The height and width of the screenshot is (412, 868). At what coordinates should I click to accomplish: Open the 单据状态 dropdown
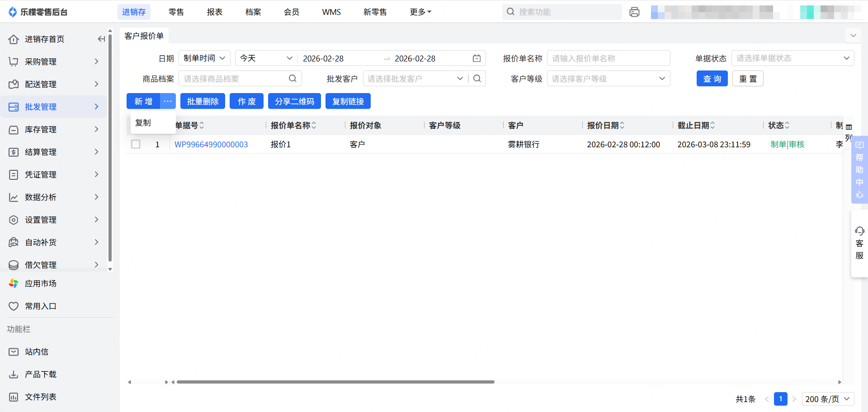click(x=792, y=58)
